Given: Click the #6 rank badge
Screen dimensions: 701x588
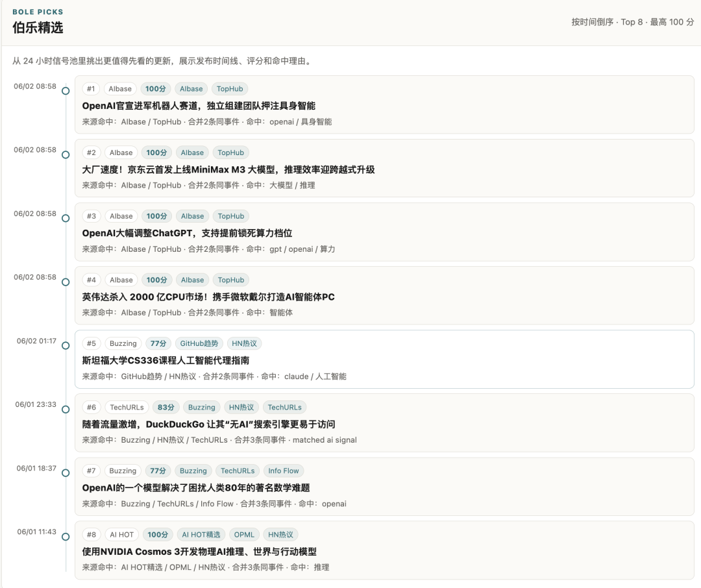Looking at the screenshot, I should 92,408.
